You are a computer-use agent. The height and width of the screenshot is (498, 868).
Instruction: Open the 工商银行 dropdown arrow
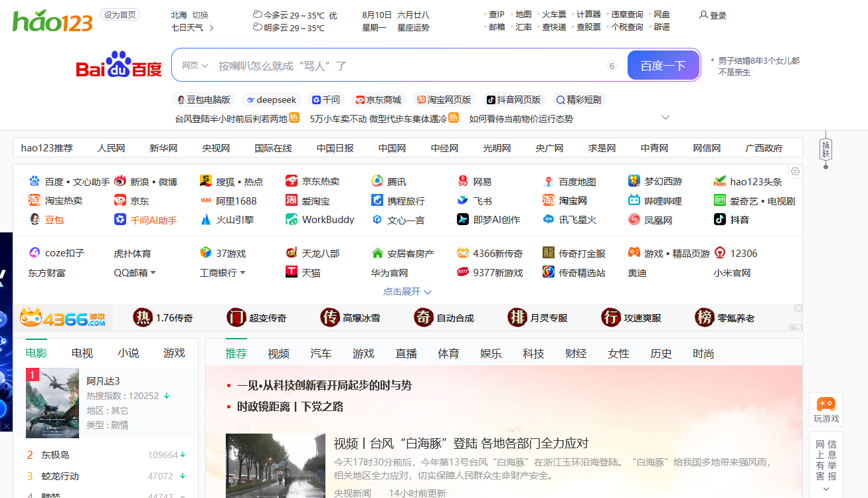pos(242,273)
